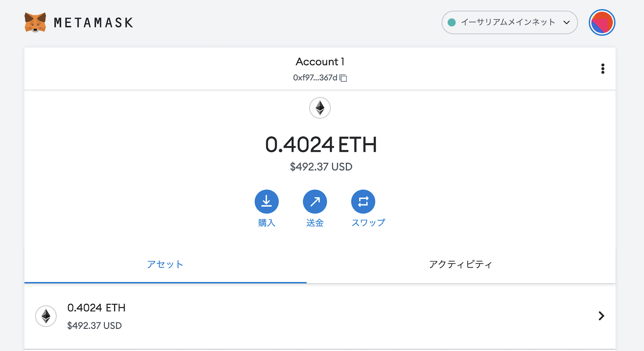Click the スワップ text label
Screen dimensions: 644x351
coord(368,223)
